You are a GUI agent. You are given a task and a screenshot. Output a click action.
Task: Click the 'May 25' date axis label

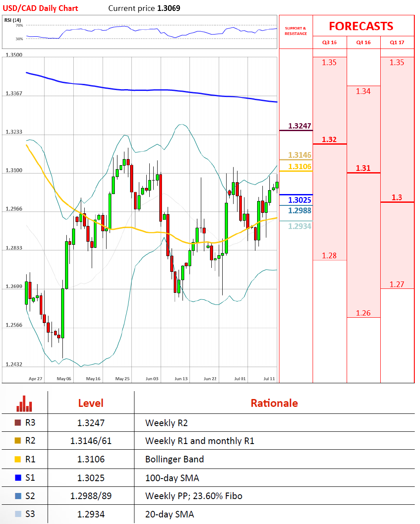(x=123, y=378)
